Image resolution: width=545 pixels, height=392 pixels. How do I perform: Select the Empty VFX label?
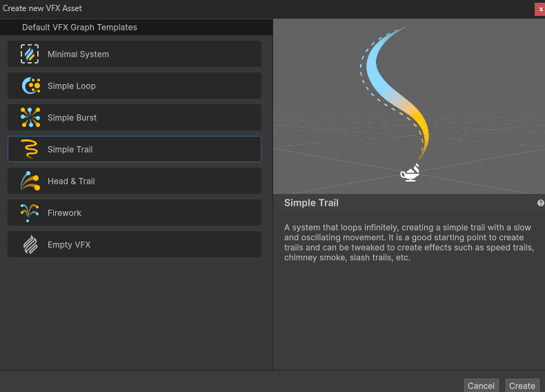pos(69,244)
